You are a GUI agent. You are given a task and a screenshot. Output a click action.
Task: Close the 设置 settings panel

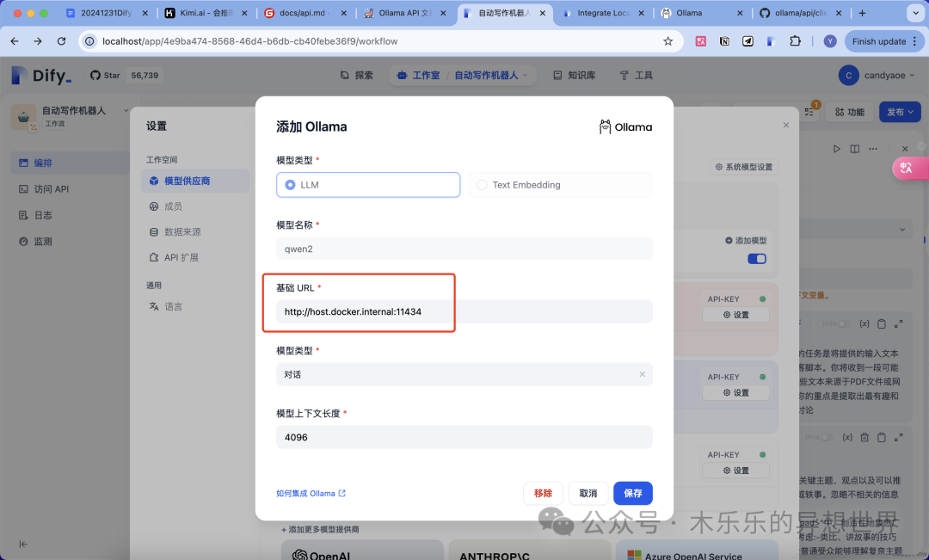(785, 125)
